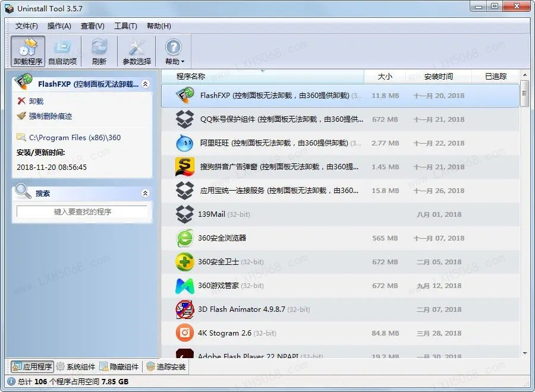Switch to the 追踪安装 traced install tab
535x392 pixels.
tap(166, 367)
